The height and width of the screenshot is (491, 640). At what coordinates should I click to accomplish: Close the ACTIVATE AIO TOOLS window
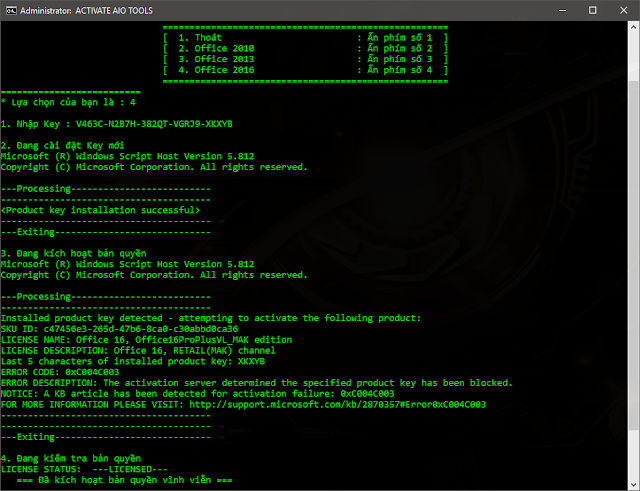click(x=624, y=11)
